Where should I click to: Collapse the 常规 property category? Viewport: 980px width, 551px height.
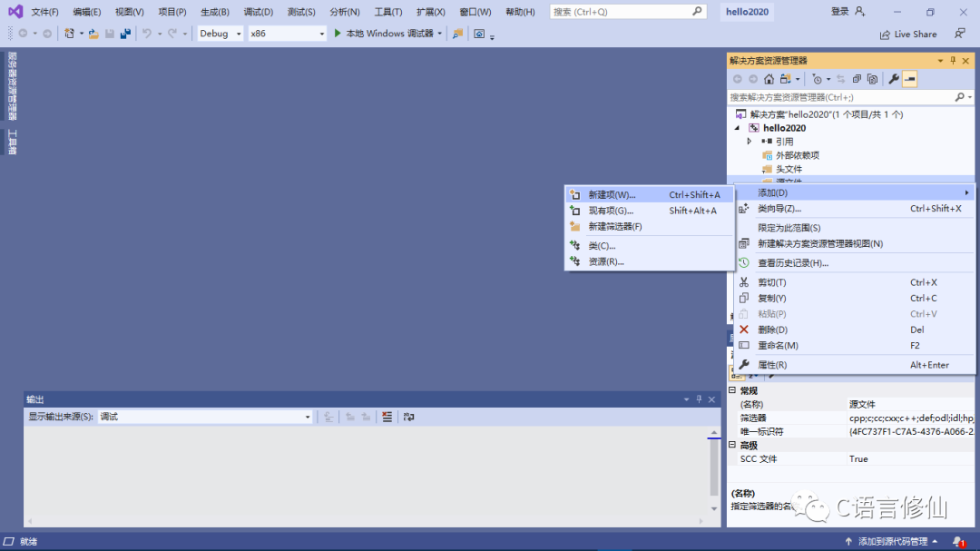732,390
